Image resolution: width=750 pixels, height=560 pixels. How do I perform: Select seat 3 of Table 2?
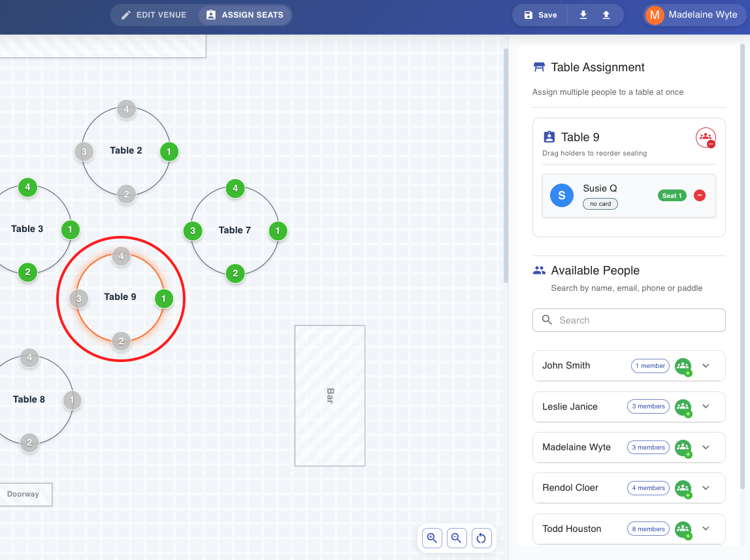[84, 152]
